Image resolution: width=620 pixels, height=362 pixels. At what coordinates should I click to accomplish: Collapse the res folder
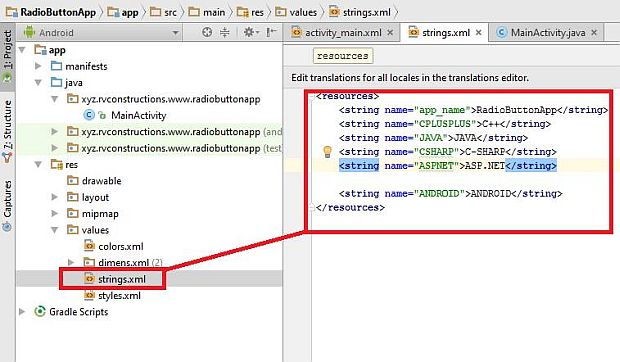click(38, 164)
